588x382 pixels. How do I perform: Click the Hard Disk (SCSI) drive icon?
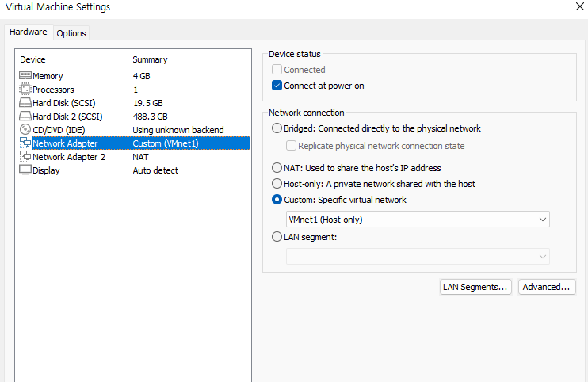[x=25, y=103]
